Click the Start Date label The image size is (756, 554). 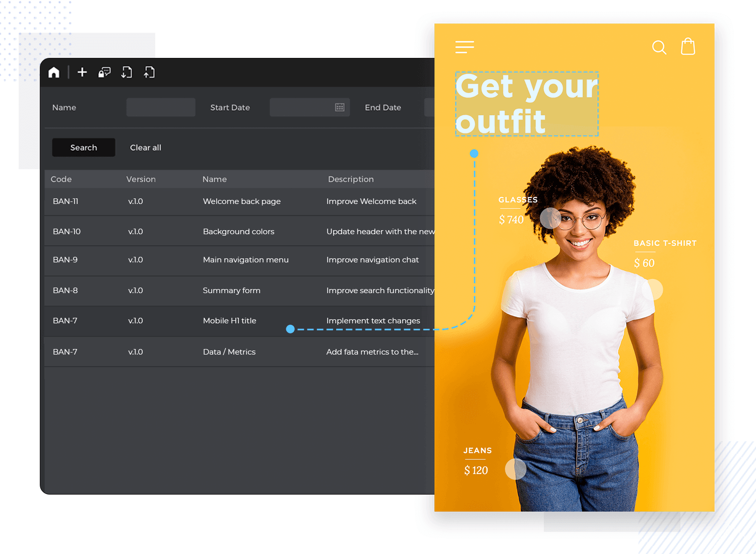pyautogui.click(x=230, y=108)
